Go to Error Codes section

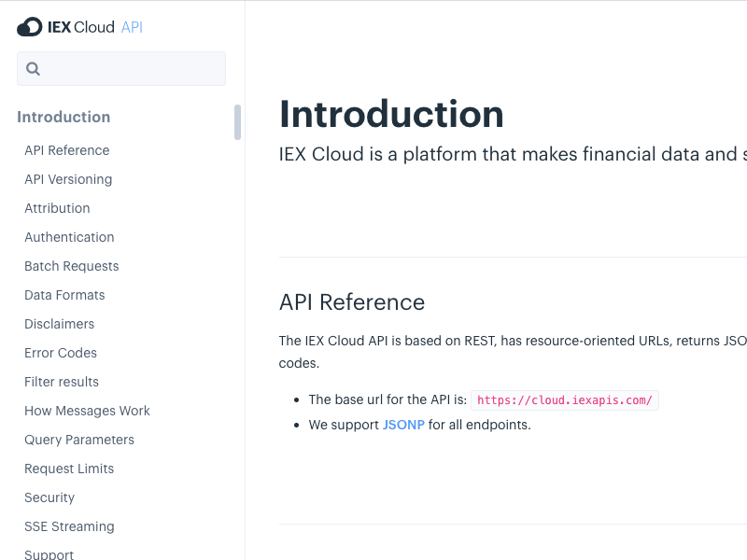61,353
